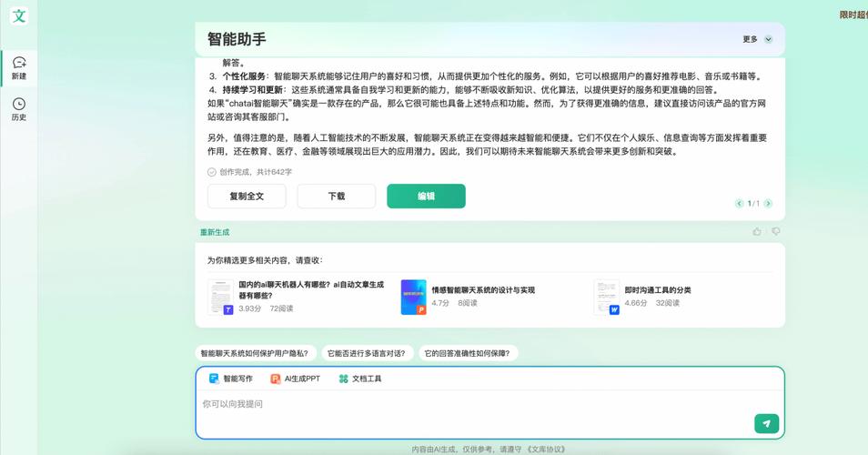Thumbs down the generated answer

(776, 231)
